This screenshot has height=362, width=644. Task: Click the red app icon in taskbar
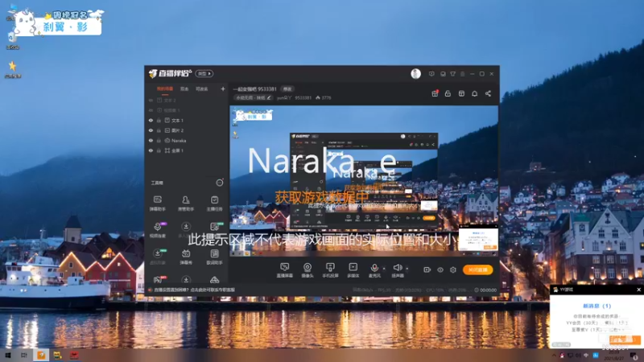(x=74, y=355)
